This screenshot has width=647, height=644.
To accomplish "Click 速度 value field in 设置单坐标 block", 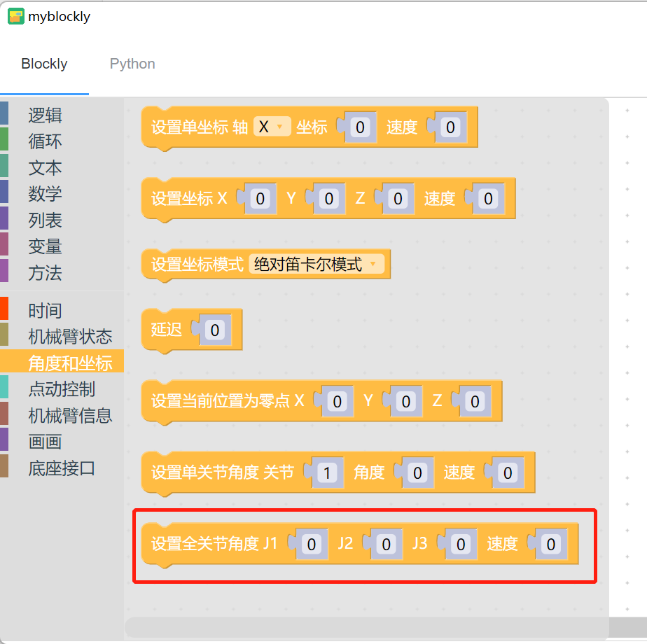I will (450, 127).
